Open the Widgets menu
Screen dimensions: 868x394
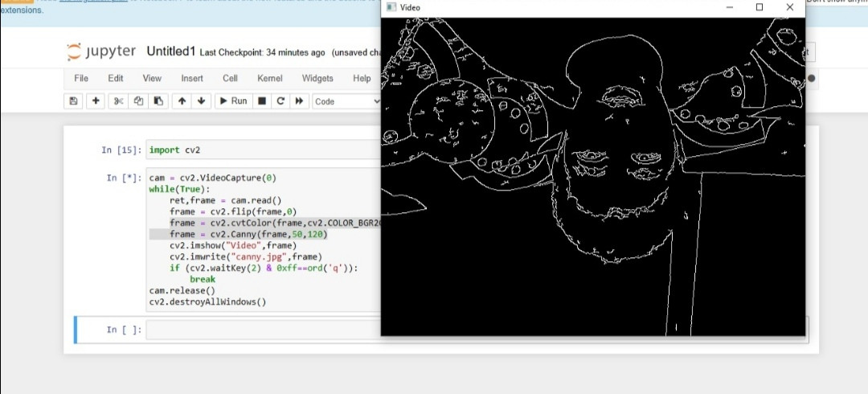click(317, 78)
